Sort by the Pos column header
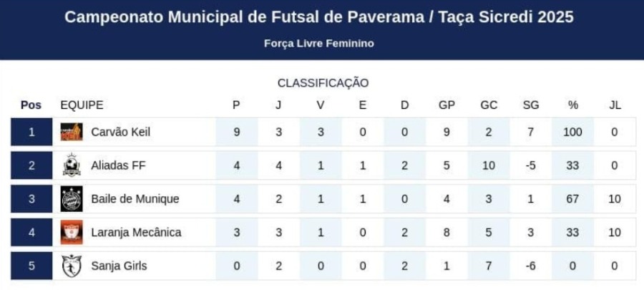This screenshot has height=290, width=644. click(x=31, y=105)
